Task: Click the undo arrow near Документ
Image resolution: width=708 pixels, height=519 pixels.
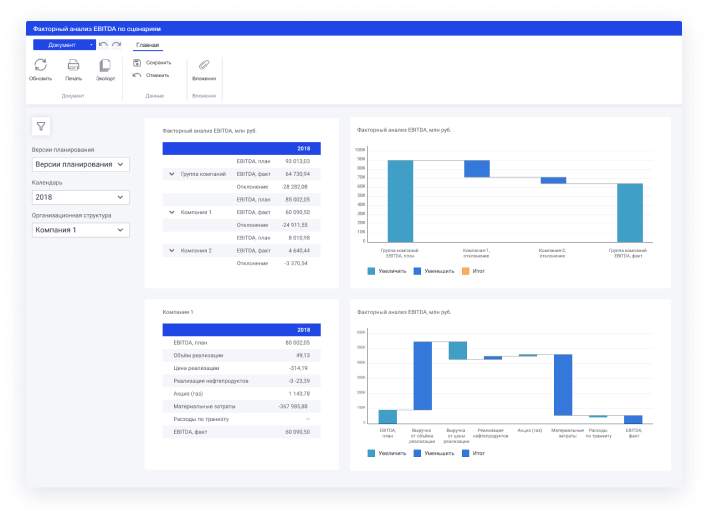Action: (103, 45)
